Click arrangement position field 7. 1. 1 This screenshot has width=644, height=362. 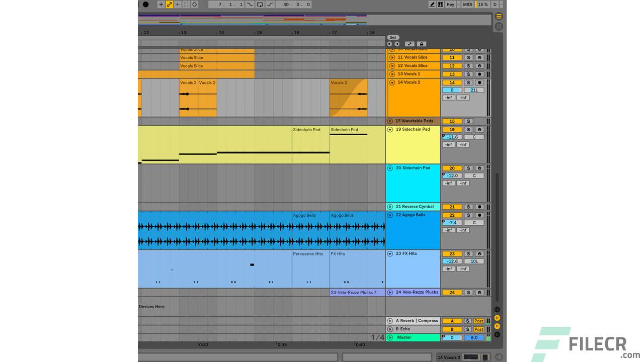coord(226,5)
